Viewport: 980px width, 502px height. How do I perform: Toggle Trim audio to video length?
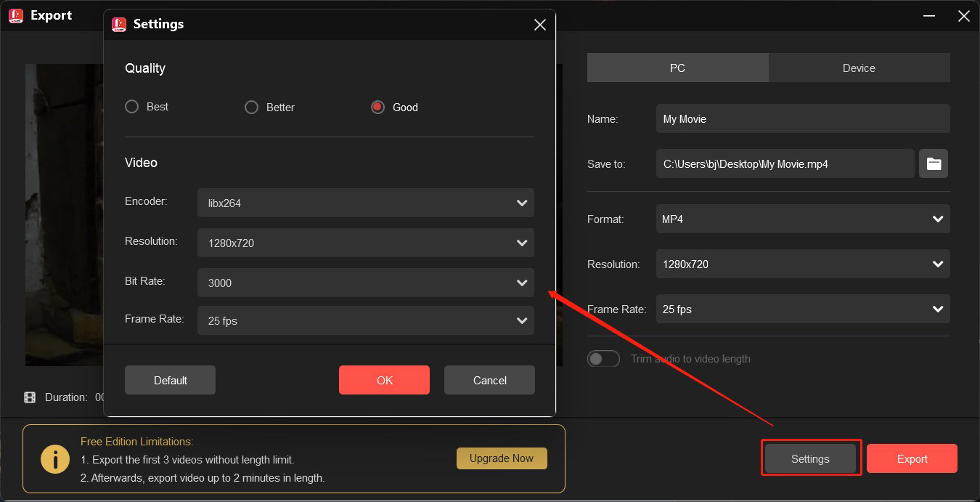point(603,359)
